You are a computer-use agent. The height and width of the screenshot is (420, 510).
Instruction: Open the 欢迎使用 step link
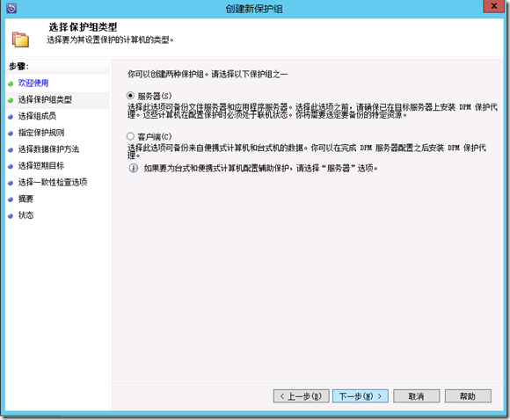coord(33,83)
